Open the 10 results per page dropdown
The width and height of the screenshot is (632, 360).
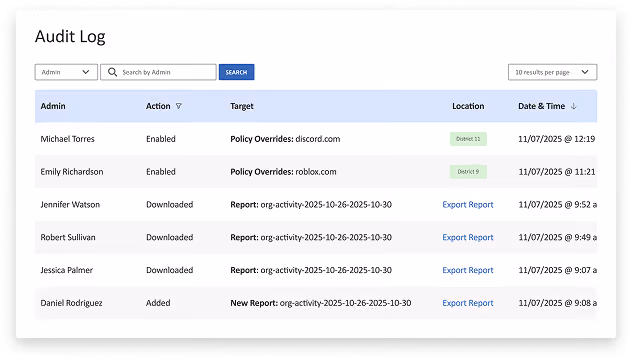click(x=552, y=72)
